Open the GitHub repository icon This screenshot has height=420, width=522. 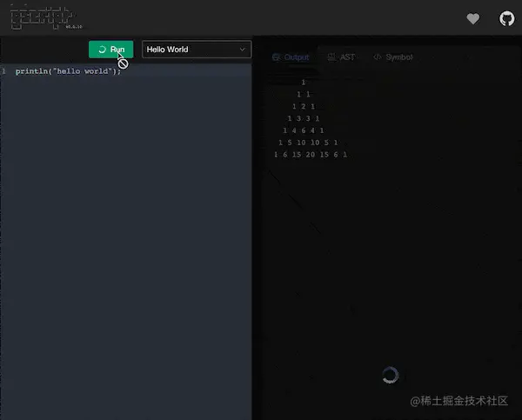point(506,18)
